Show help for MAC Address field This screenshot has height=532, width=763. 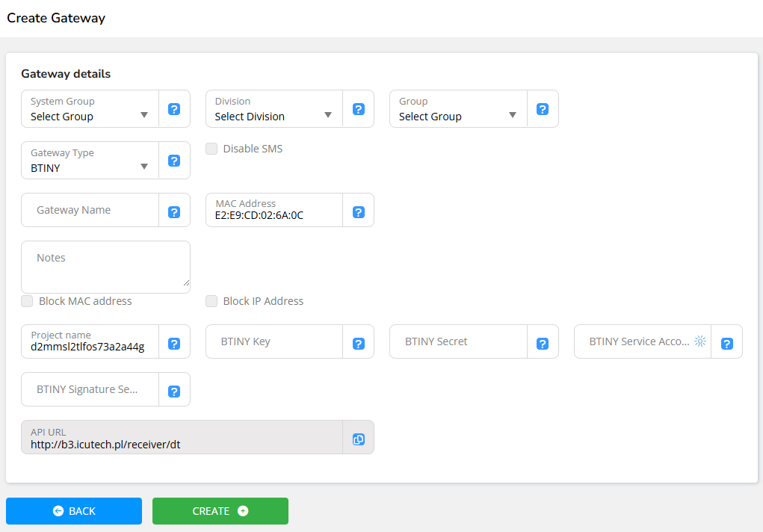pos(359,212)
